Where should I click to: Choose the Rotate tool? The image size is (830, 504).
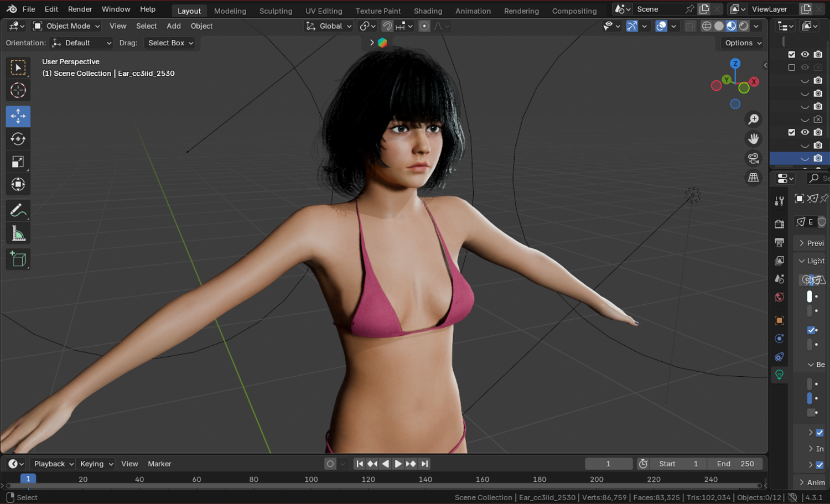coord(18,139)
